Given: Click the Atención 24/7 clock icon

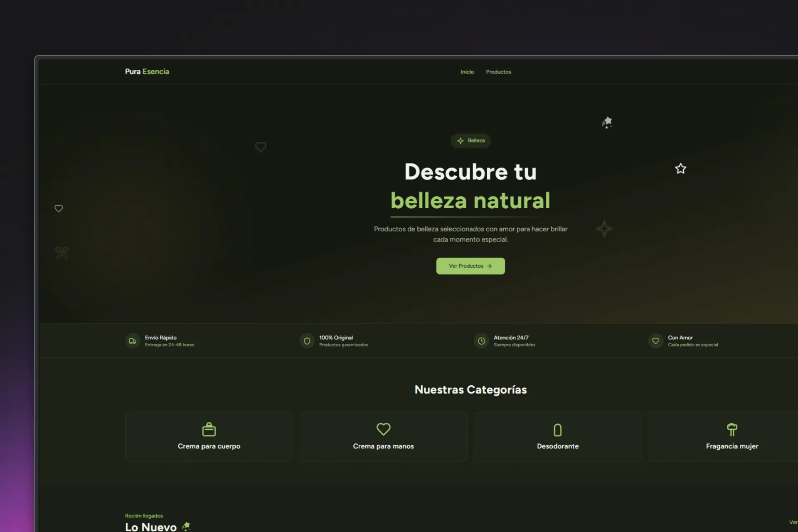Looking at the screenshot, I should pyautogui.click(x=481, y=341).
